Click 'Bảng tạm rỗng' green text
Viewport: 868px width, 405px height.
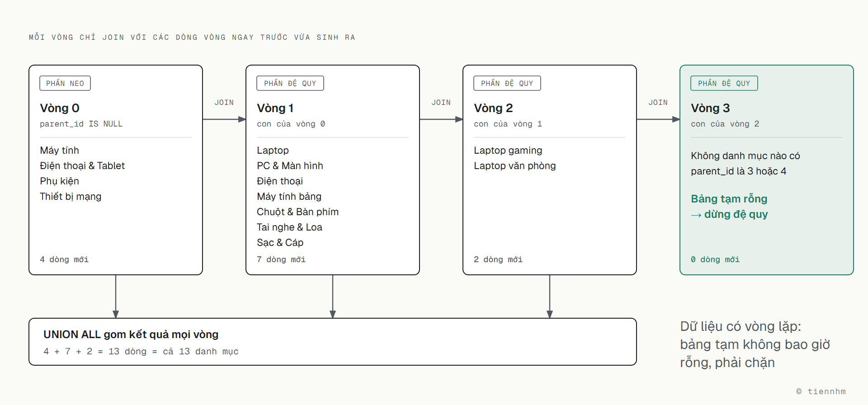tap(729, 199)
